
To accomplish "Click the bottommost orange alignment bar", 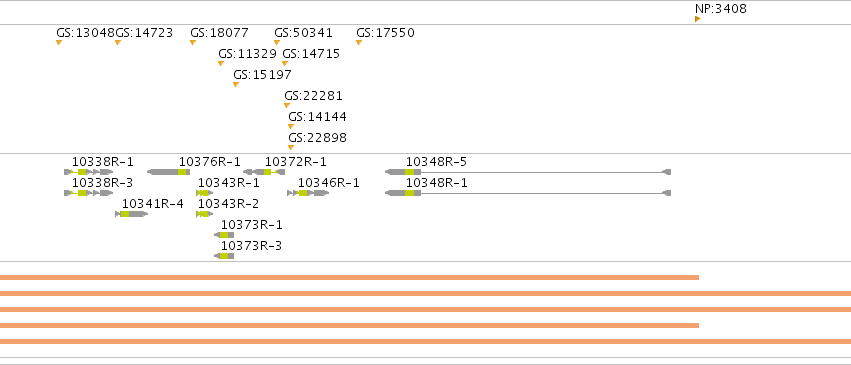I will pyautogui.click(x=426, y=342).
